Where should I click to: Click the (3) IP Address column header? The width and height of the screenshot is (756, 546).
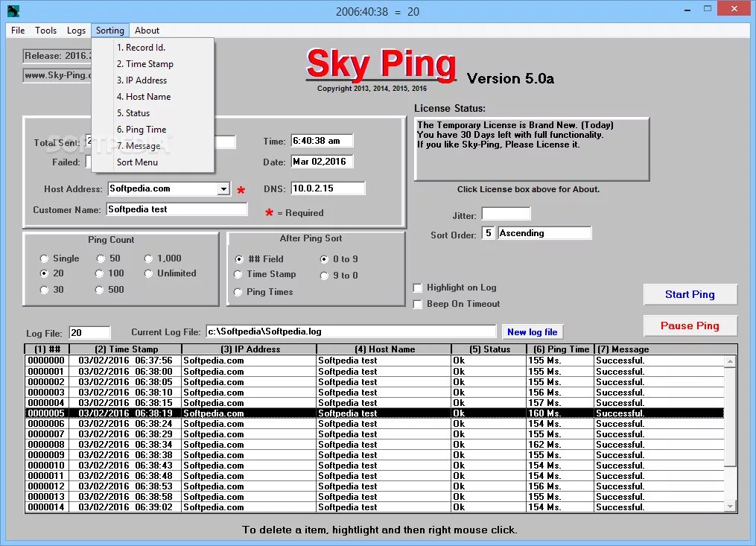click(x=250, y=349)
